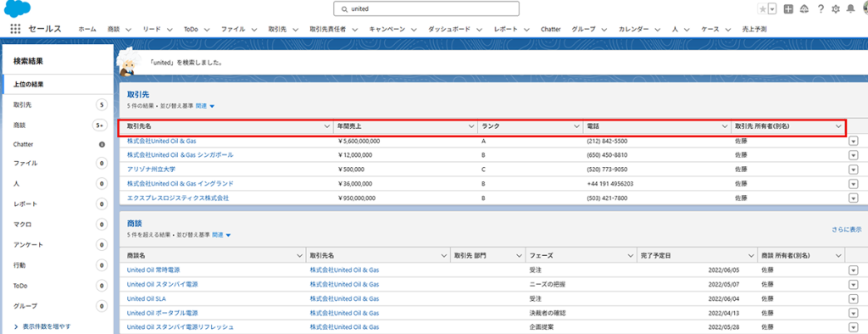Open row actions for United Oil 常時電源

point(853,270)
